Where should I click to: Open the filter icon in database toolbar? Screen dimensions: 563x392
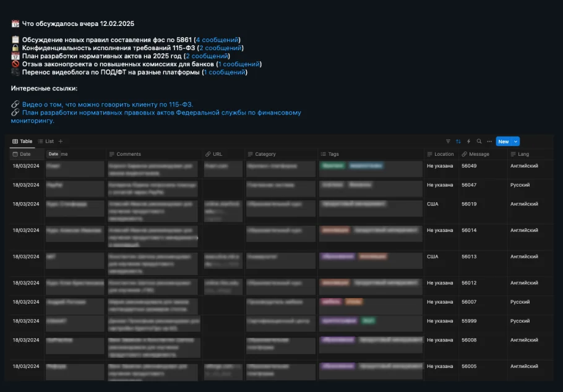point(449,142)
